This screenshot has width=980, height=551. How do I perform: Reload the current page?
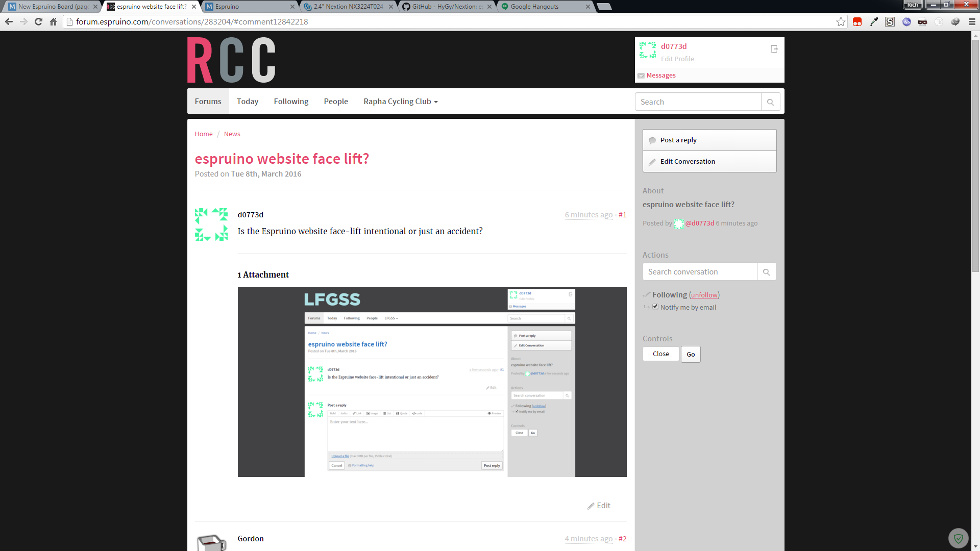click(x=38, y=21)
